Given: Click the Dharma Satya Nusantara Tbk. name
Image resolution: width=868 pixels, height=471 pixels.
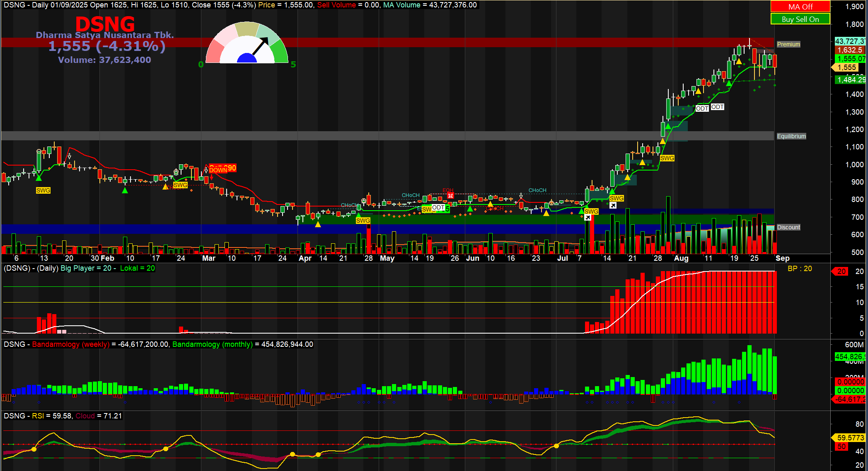Looking at the screenshot, I should tap(105, 35).
